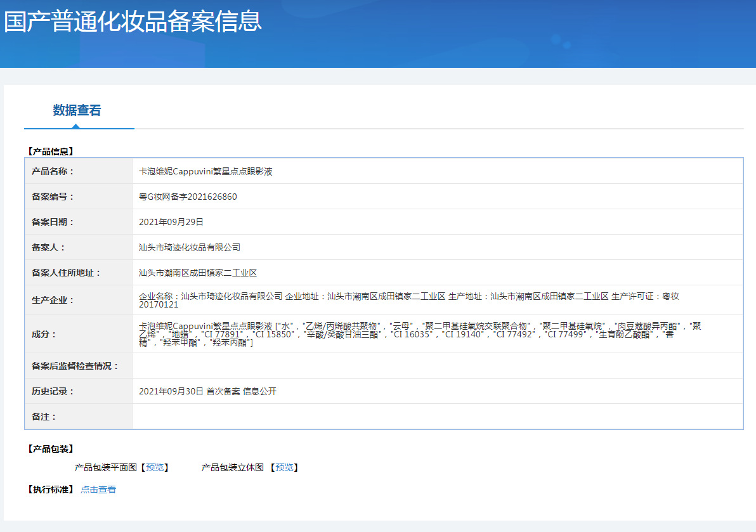Click the 备案后监督检查情况： label cell

[x=79, y=366]
